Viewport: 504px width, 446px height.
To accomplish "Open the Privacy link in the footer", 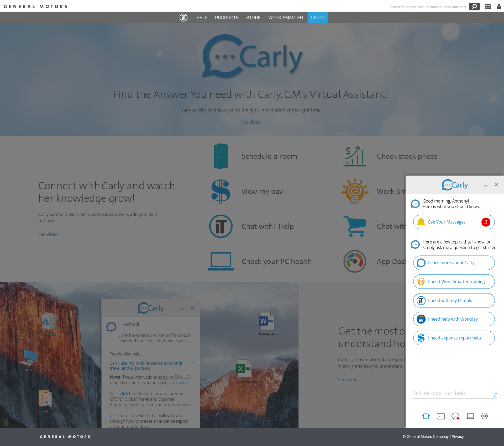I will click(x=457, y=437).
